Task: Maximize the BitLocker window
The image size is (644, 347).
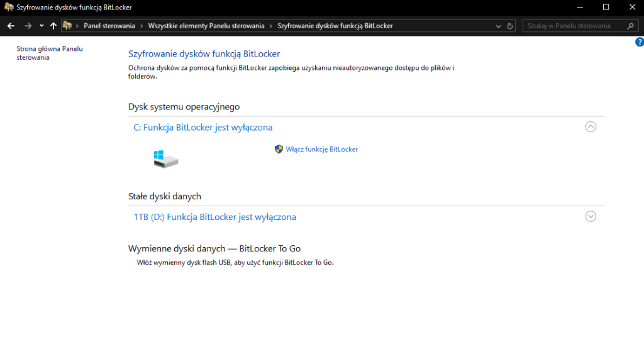Action: tap(606, 8)
